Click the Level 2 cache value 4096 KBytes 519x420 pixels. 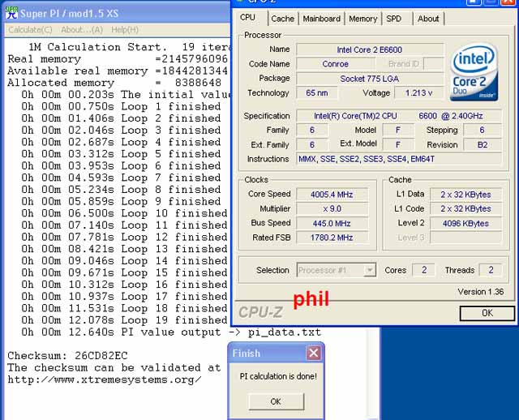point(465,224)
